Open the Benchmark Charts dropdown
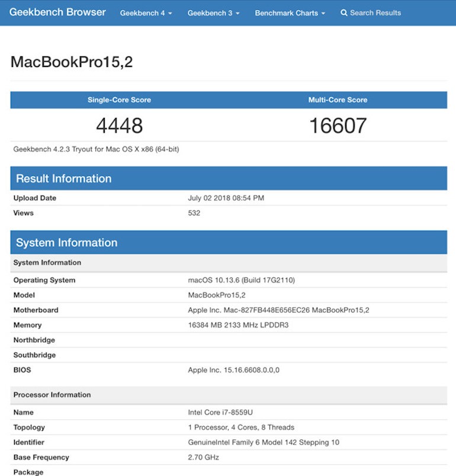This screenshot has width=456, height=476. pos(290,13)
